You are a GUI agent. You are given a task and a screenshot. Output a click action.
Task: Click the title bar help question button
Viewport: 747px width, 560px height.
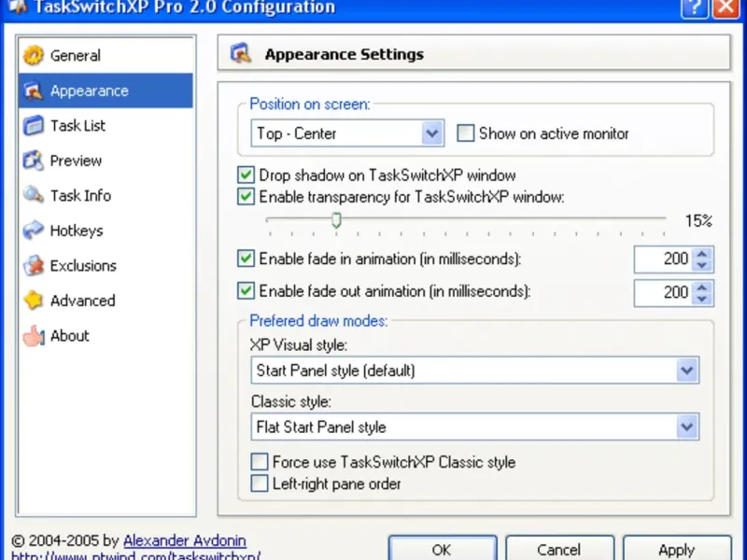click(694, 7)
